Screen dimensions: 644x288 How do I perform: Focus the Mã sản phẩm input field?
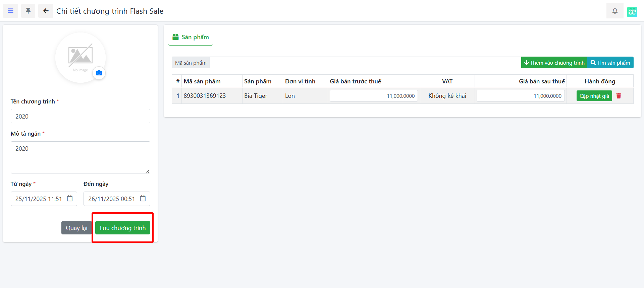(x=365, y=63)
